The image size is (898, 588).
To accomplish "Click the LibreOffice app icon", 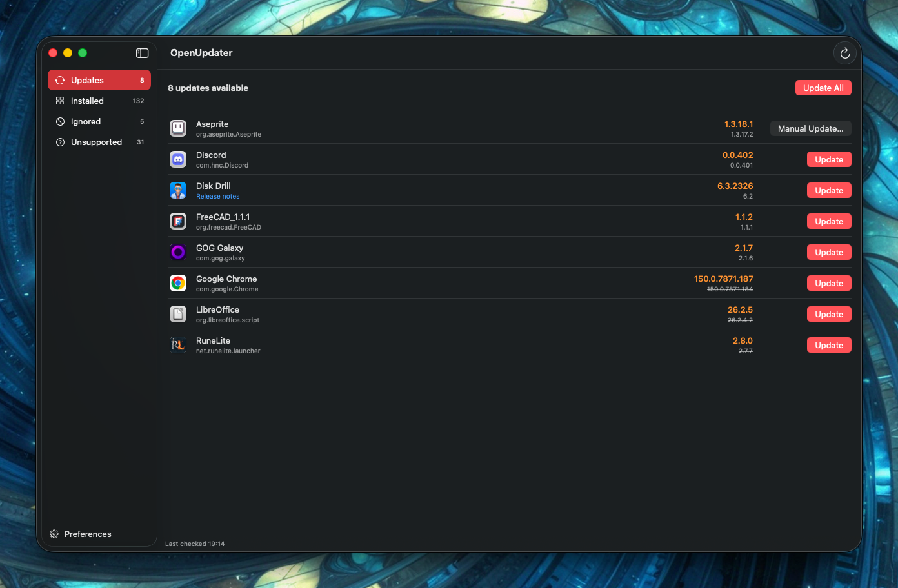I will tap(178, 314).
